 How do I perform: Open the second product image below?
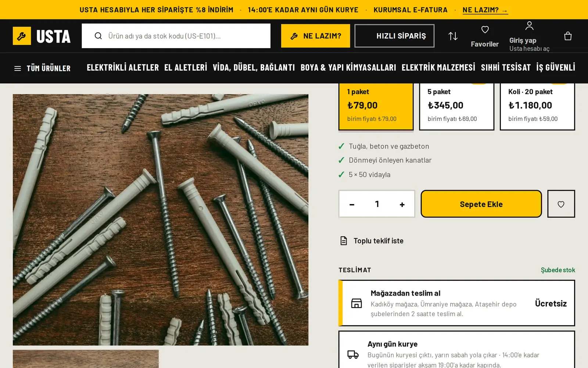click(x=86, y=359)
